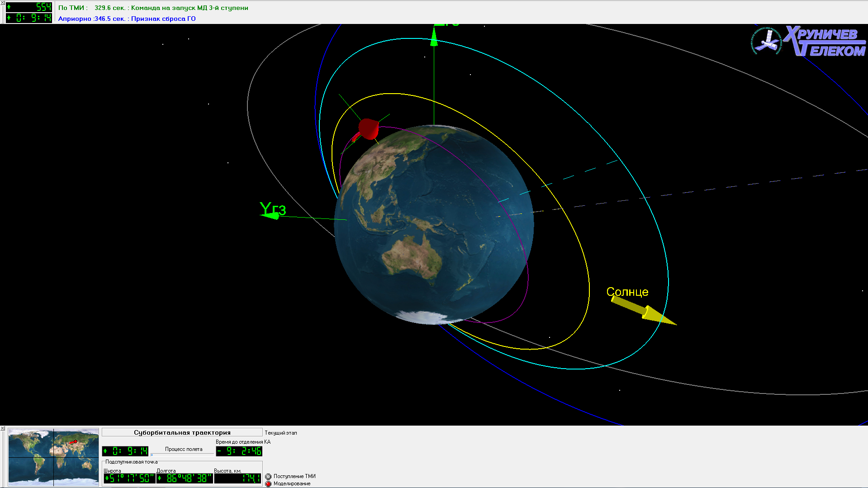Screen dimensions: 868x488
Task: Click the Долгота longitude display
Action: click(185, 478)
